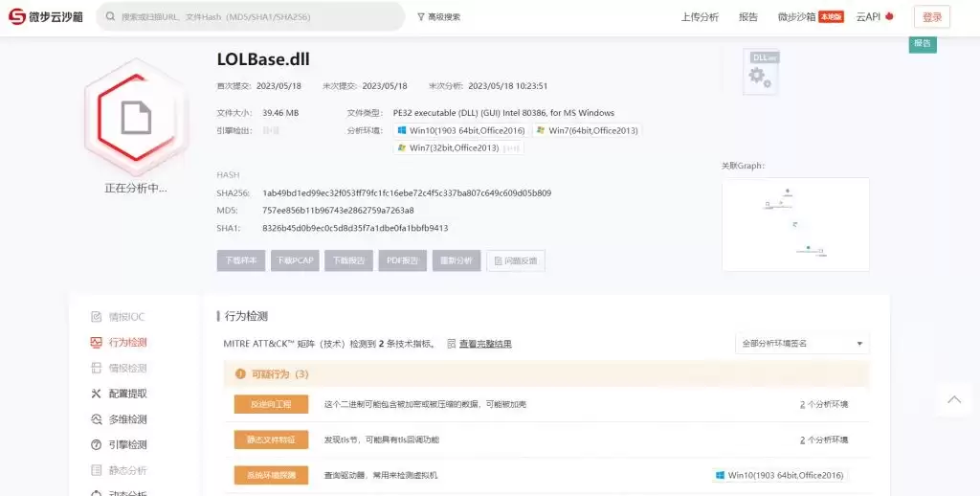Focus the URL and file hash search field
The height and width of the screenshot is (496, 980).
pos(251,17)
